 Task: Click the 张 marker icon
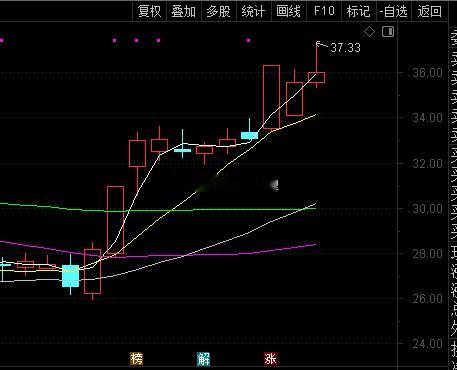270,359
